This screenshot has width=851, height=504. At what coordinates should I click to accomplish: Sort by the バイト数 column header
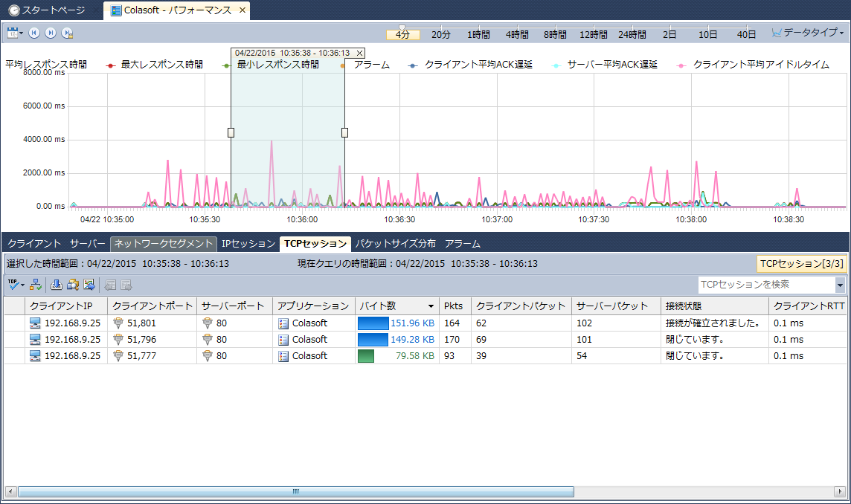(x=394, y=306)
